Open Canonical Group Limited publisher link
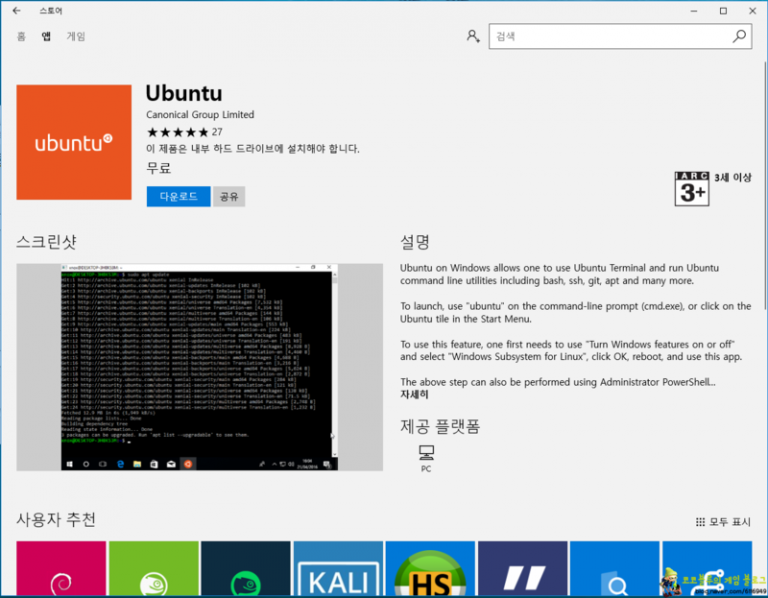 (x=200, y=115)
